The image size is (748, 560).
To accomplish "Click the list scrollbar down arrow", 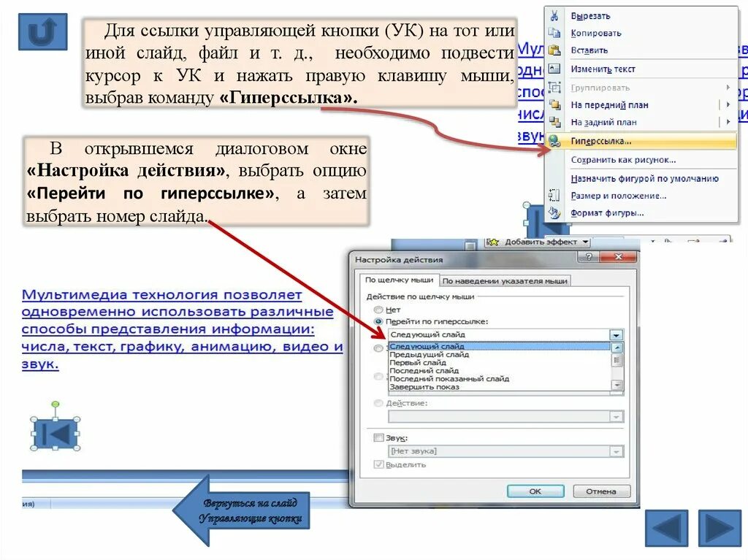I will pyautogui.click(x=617, y=385).
